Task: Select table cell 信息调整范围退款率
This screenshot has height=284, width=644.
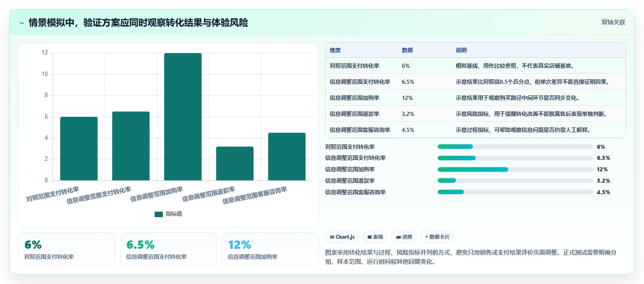Action: coord(354,114)
